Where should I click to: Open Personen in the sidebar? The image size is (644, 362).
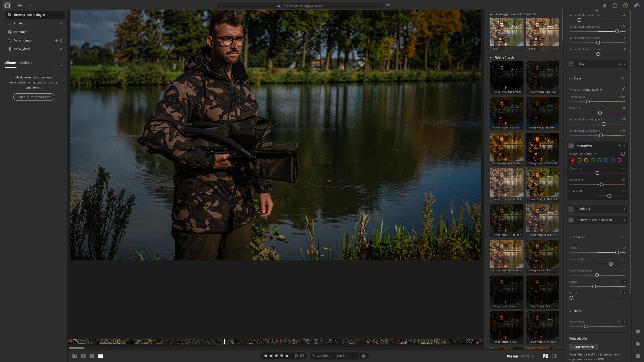21,32
